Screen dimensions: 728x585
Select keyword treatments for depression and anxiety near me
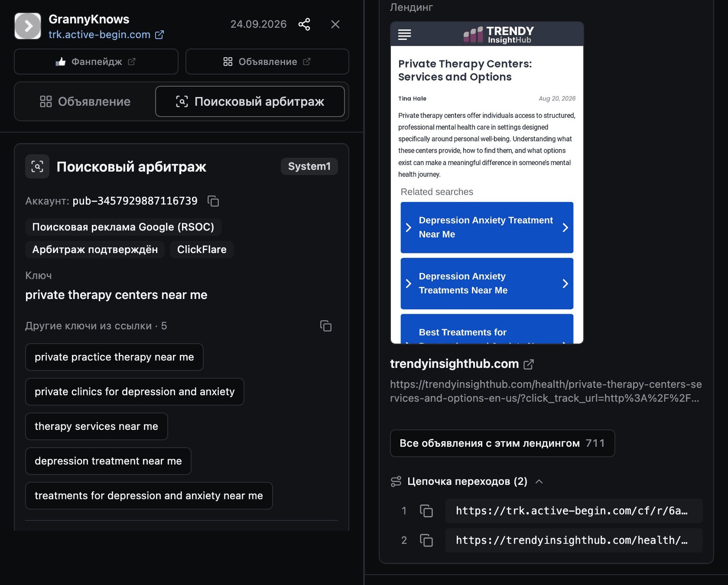(149, 495)
